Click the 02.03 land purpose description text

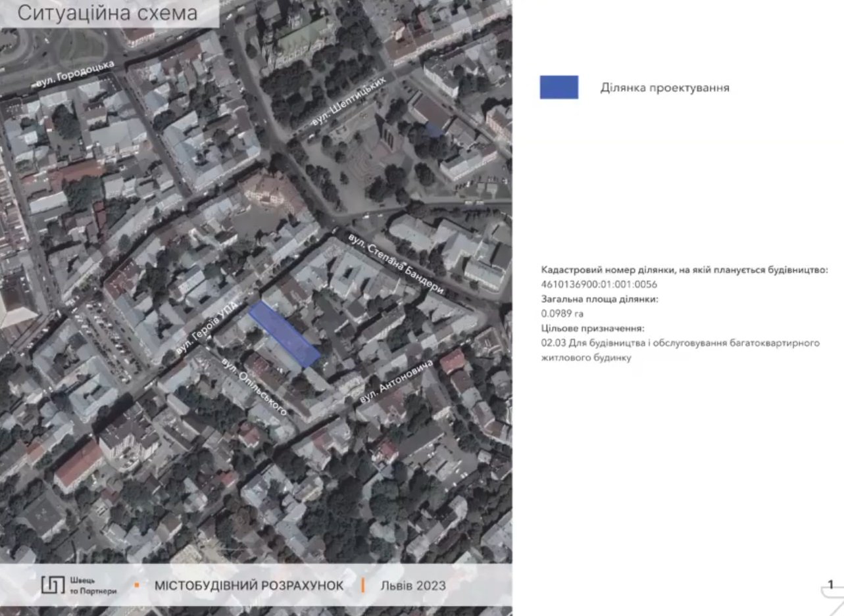tap(680, 343)
